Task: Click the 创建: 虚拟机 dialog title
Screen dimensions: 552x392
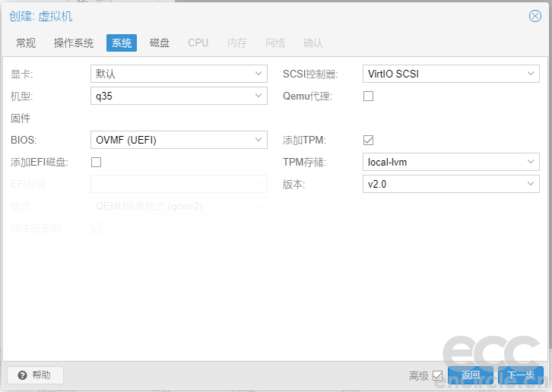Action: (41, 16)
